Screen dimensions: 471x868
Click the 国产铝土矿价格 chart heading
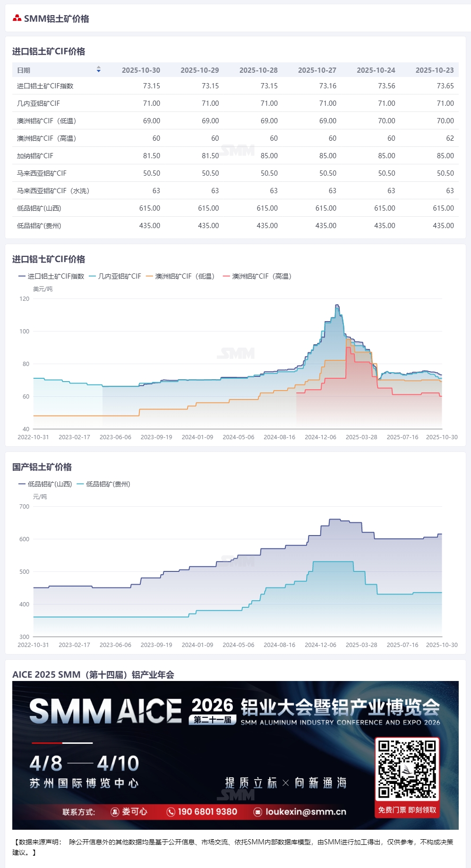point(42,467)
